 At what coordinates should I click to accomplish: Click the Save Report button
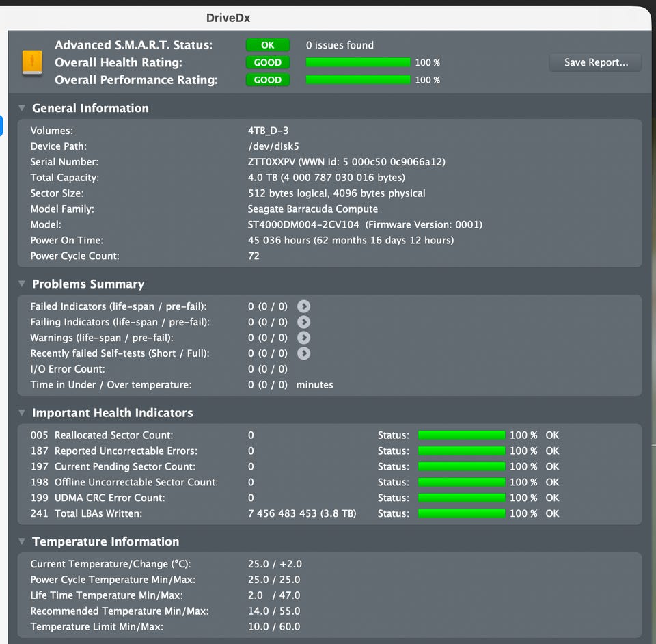(596, 62)
